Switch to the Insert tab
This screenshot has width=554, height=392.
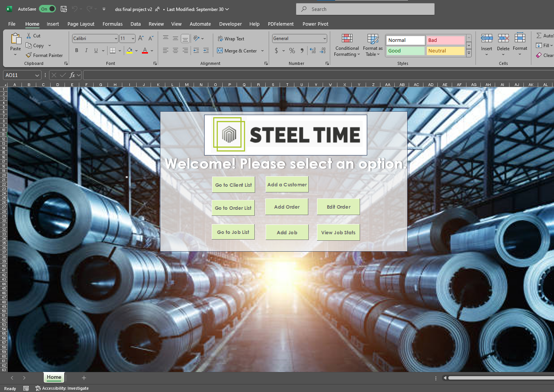click(53, 24)
